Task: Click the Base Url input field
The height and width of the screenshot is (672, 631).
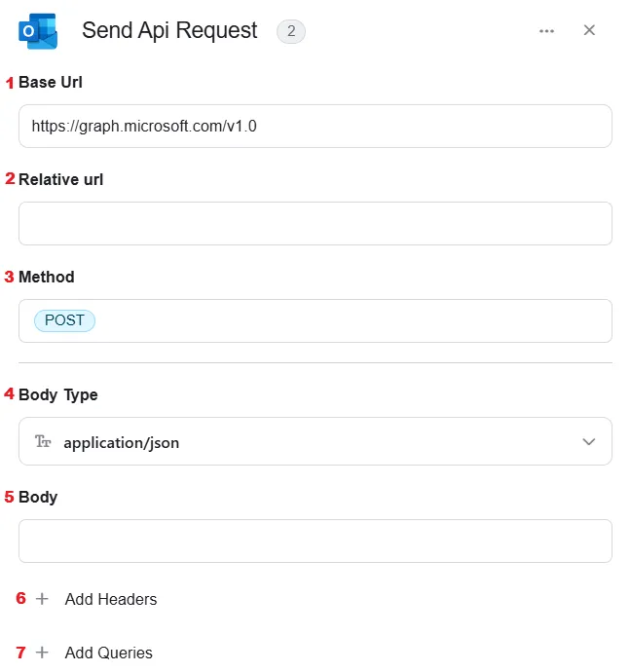Action: point(315,126)
